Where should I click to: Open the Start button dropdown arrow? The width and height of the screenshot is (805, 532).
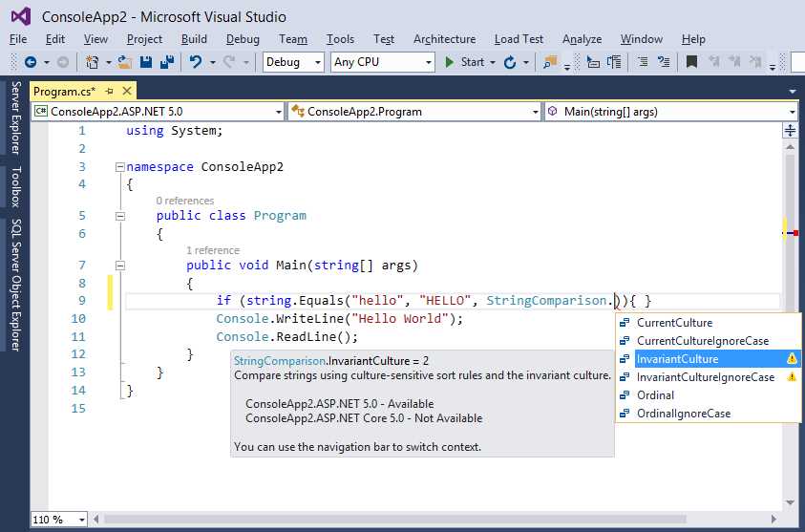pyautogui.click(x=493, y=63)
